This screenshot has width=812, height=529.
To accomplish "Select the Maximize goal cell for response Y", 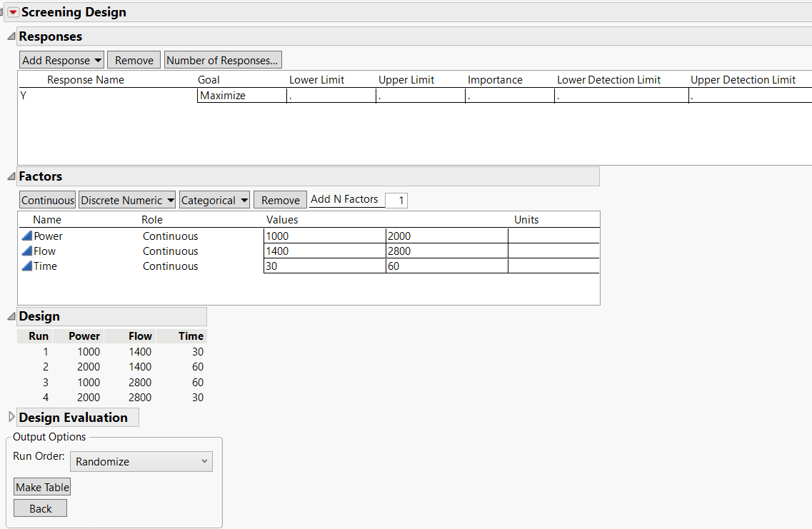I will click(241, 95).
